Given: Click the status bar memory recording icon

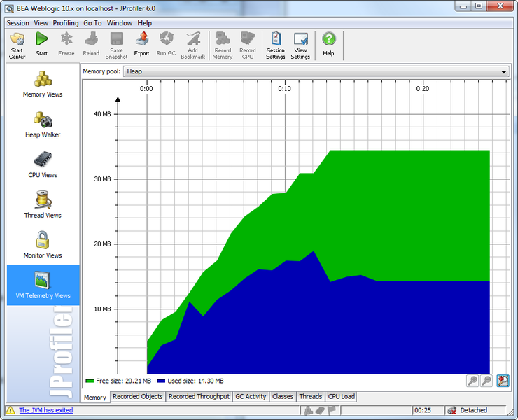Looking at the screenshot, I should [308, 410].
